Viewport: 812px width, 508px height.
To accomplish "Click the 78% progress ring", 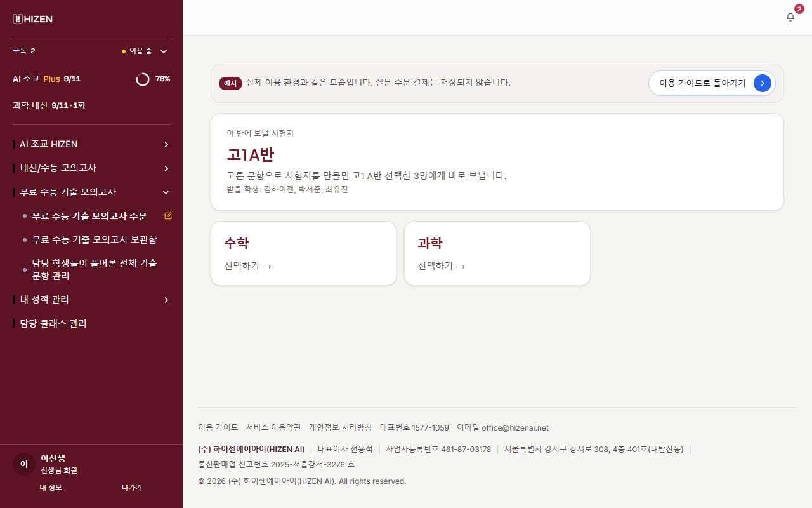I will click(x=143, y=79).
